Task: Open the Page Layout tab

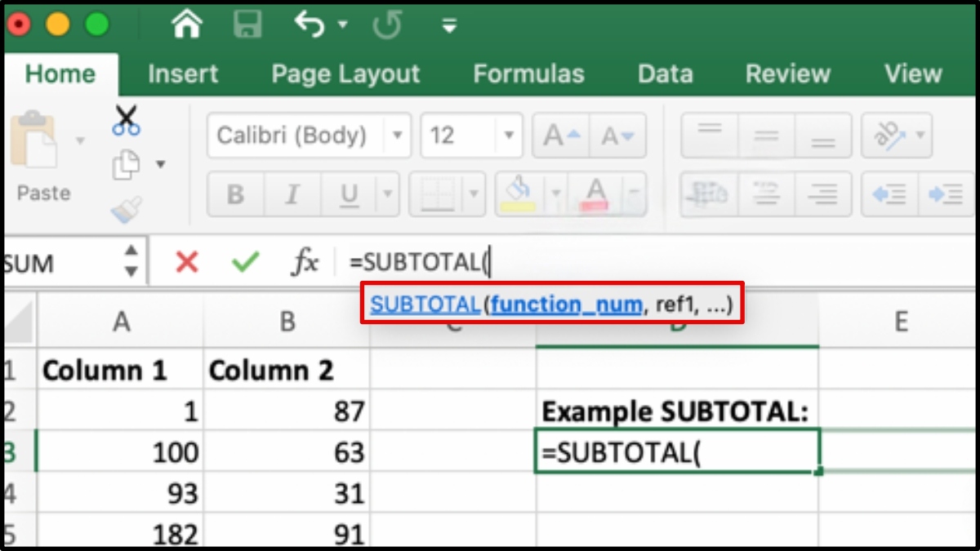Action: (345, 74)
